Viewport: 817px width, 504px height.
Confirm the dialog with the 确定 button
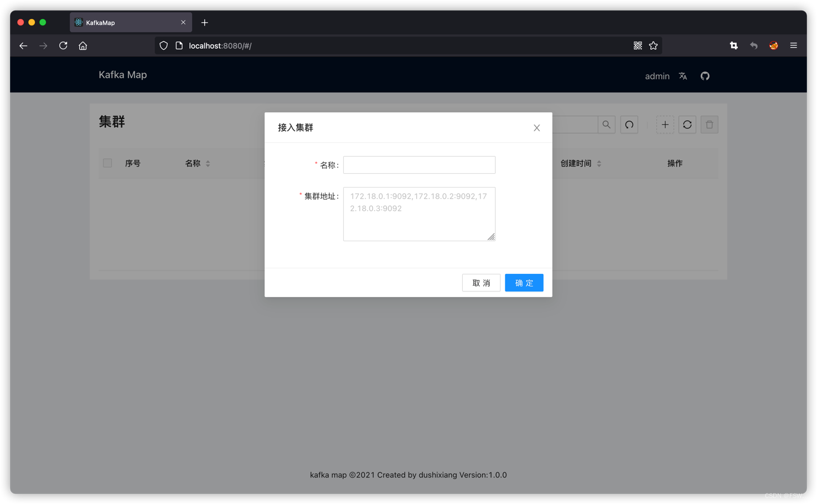[x=524, y=283]
